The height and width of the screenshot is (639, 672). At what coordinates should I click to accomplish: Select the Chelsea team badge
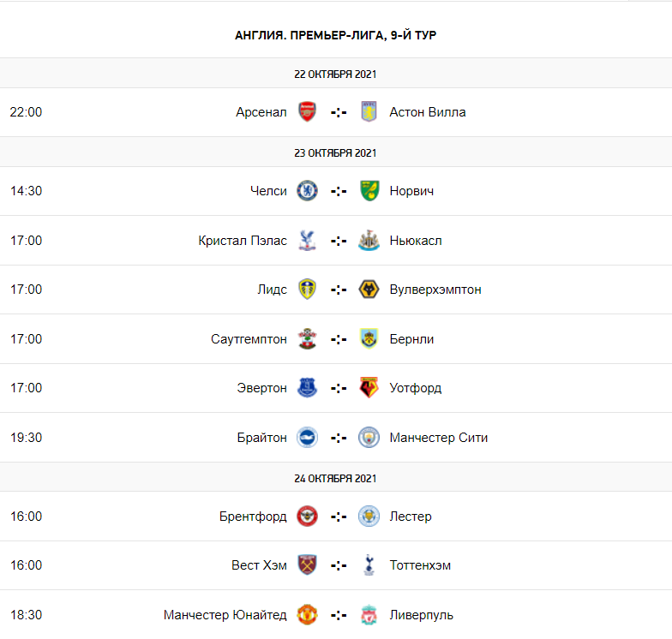tap(307, 191)
